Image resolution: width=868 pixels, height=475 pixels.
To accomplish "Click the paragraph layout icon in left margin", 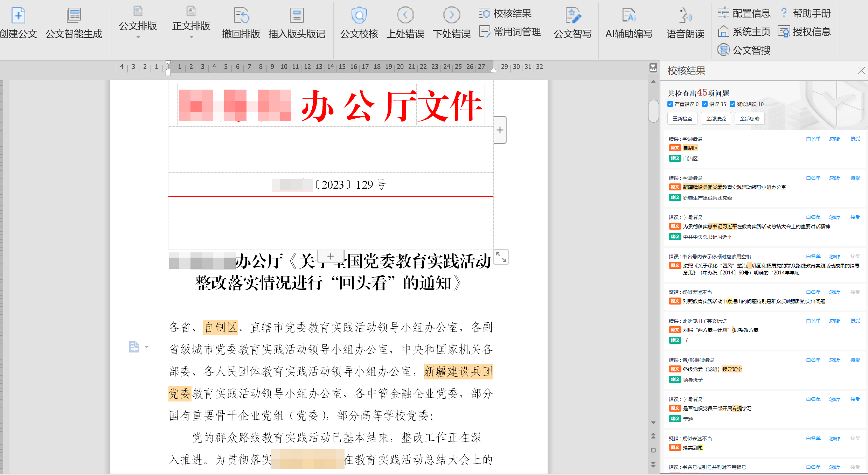I will pos(134,347).
